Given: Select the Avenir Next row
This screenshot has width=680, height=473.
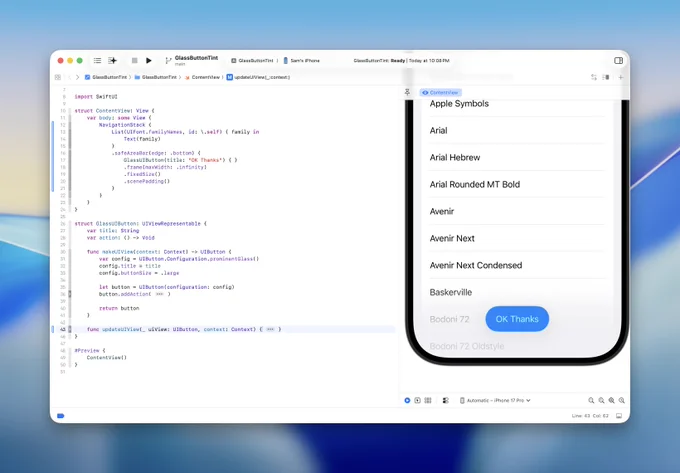Looking at the screenshot, I should pos(517,238).
